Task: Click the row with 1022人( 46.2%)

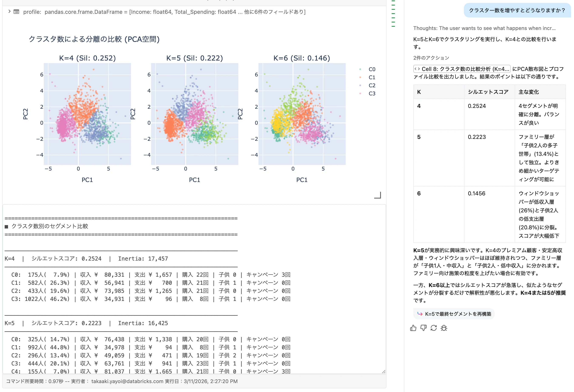Action: pyautogui.click(x=151, y=299)
